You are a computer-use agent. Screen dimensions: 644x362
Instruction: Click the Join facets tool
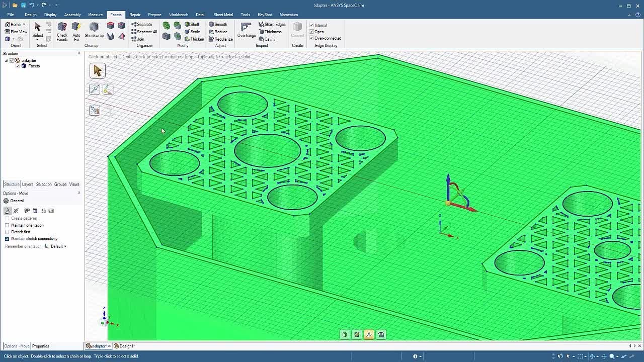click(137, 39)
